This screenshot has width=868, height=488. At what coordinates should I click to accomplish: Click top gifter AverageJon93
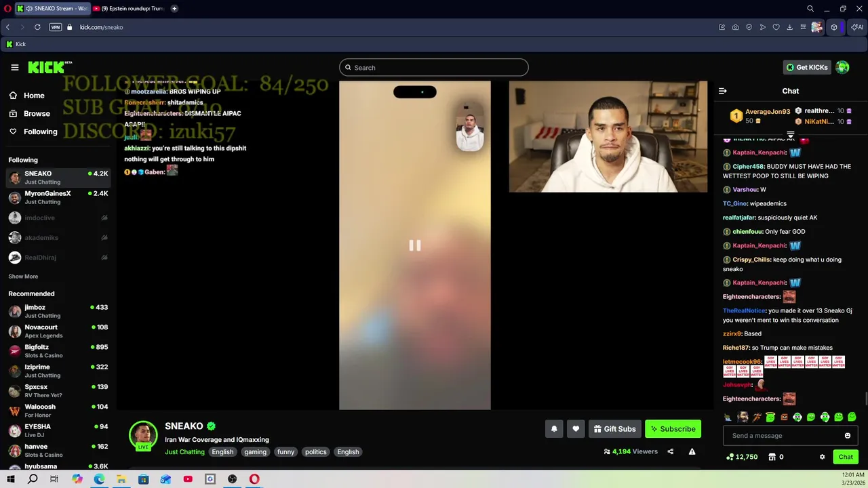[767, 112]
